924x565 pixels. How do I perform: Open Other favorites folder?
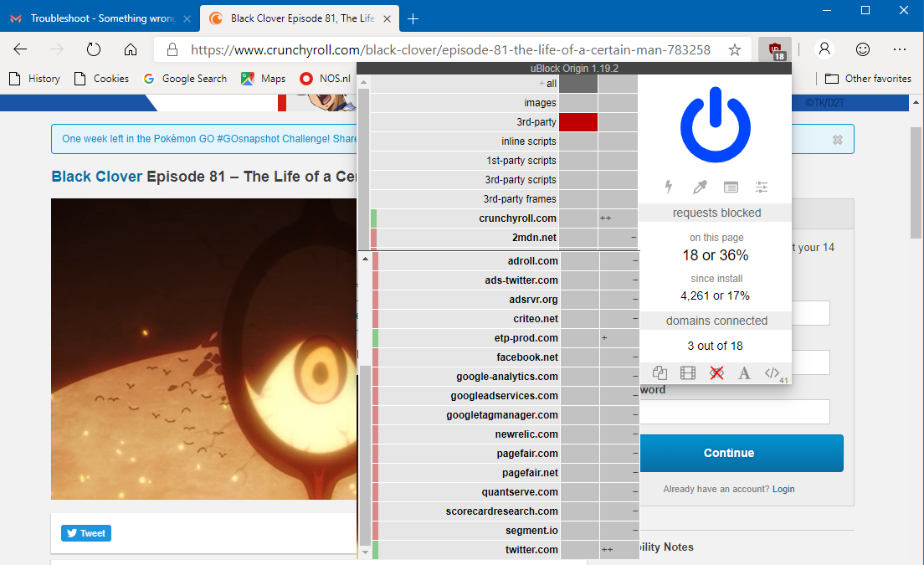point(868,79)
